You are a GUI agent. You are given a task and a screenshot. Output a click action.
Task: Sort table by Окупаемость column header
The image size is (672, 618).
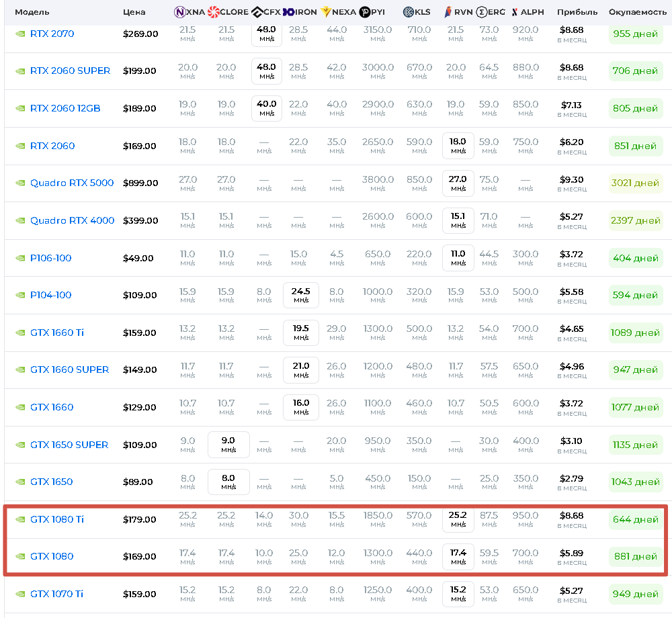637,12
